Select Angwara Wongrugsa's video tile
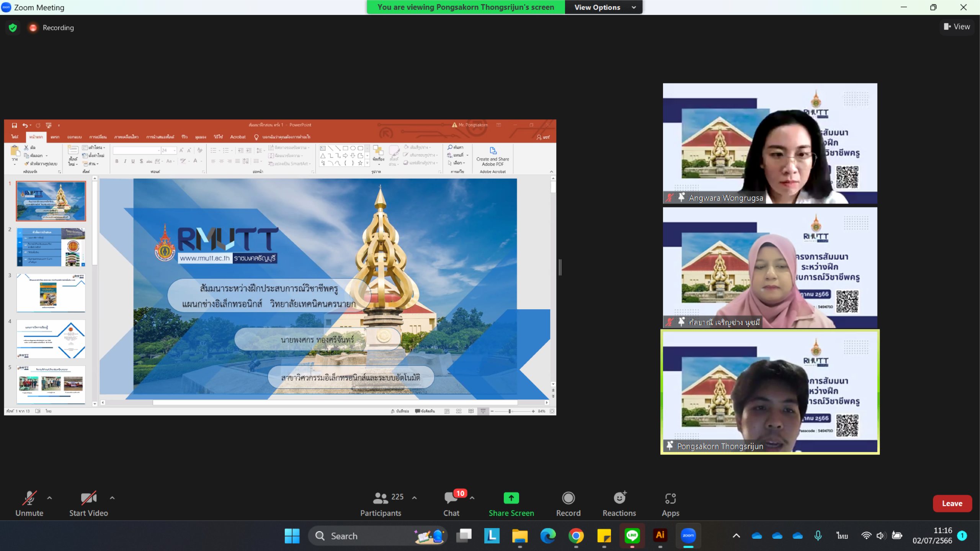Image resolution: width=980 pixels, height=551 pixels. click(x=770, y=143)
